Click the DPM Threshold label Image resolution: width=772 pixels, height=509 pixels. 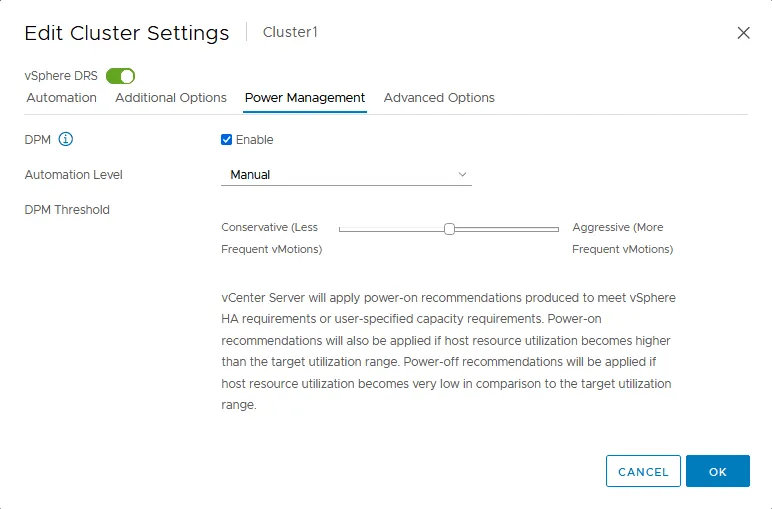[67, 210]
